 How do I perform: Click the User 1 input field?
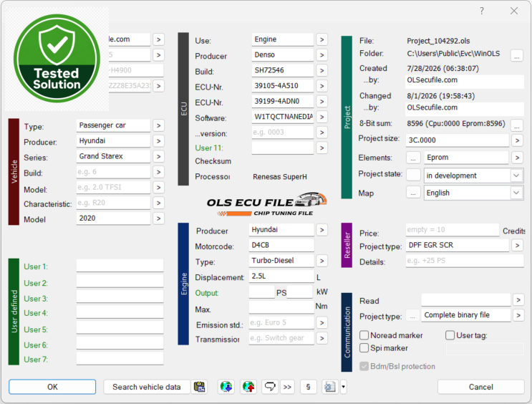pyautogui.click(x=120, y=266)
